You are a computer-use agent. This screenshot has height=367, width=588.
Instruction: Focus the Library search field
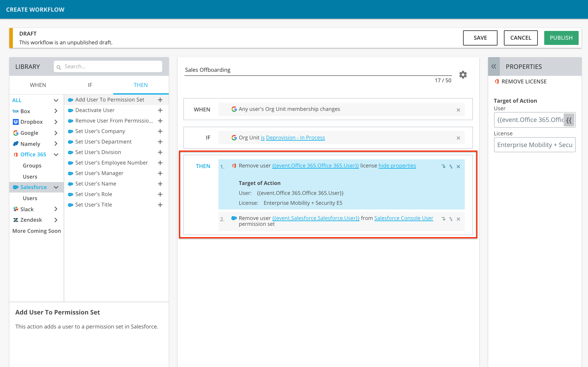click(x=108, y=67)
